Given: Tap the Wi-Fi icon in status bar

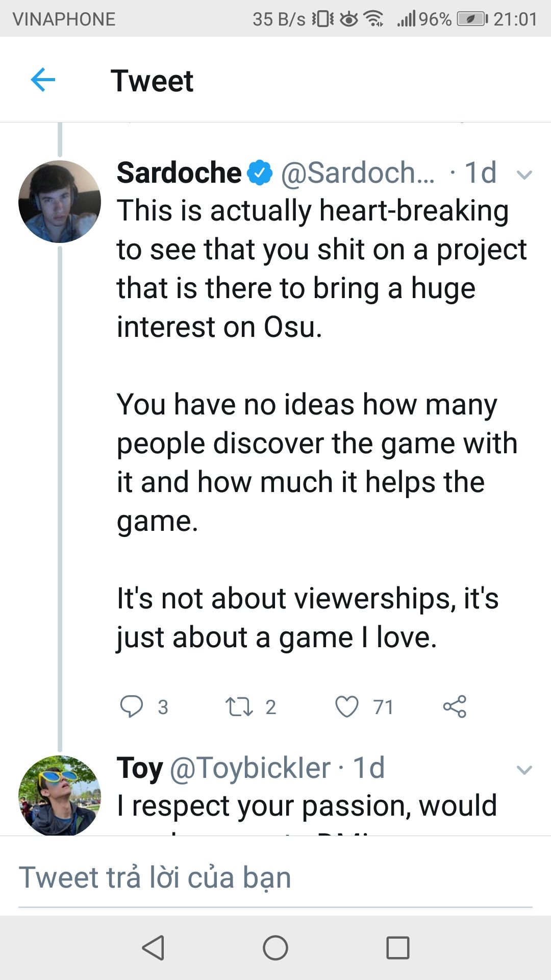Looking at the screenshot, I should pos(374,19).
